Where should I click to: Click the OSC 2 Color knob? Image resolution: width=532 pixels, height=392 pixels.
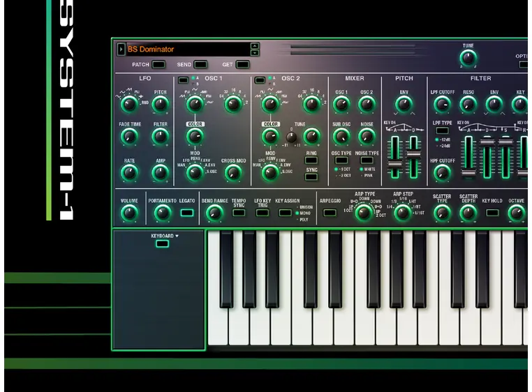click(270, 137)
